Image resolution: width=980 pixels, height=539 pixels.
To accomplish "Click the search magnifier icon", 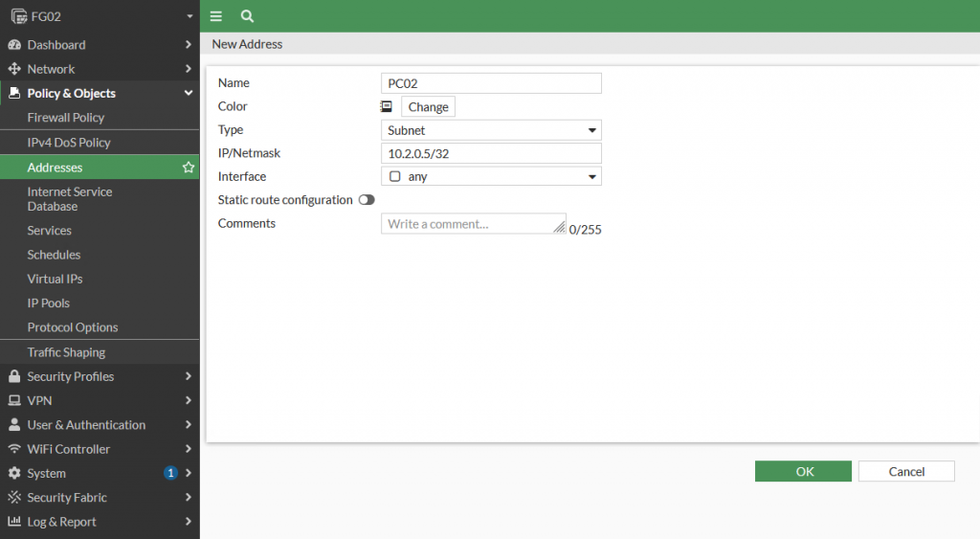I will click(247, 16).
